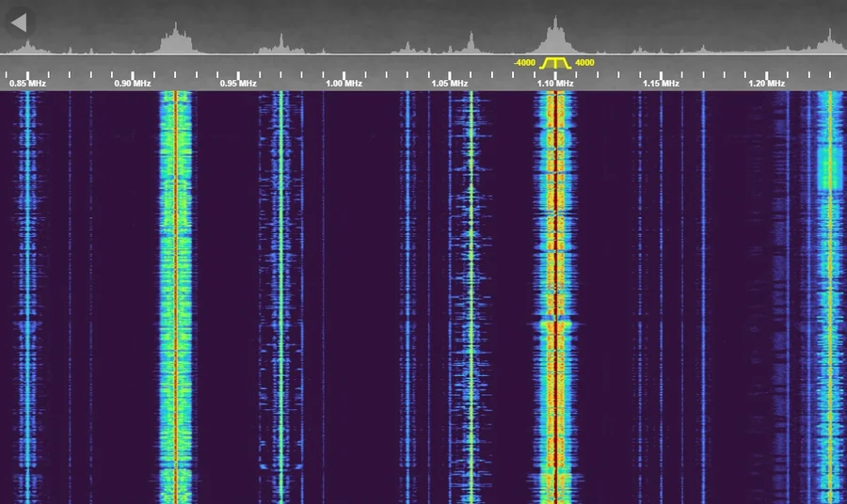Click the 1.05 MHz frequency scale label

[450, 83]
